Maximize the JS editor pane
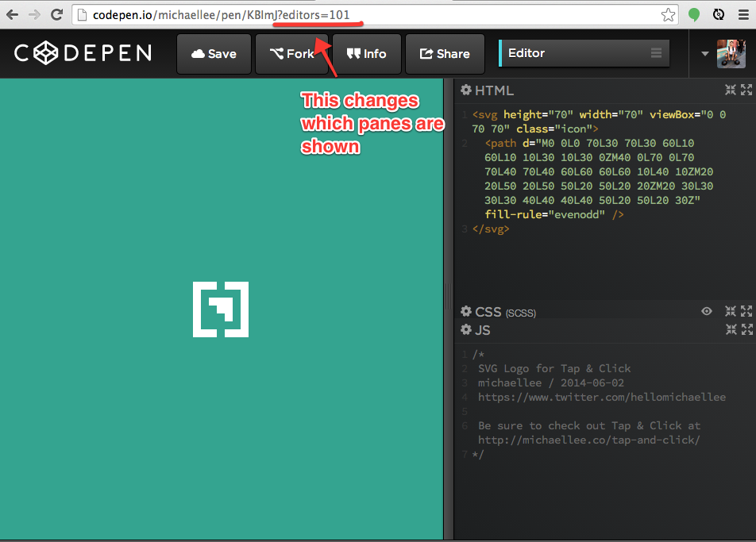756x542 pixels. 746,329
